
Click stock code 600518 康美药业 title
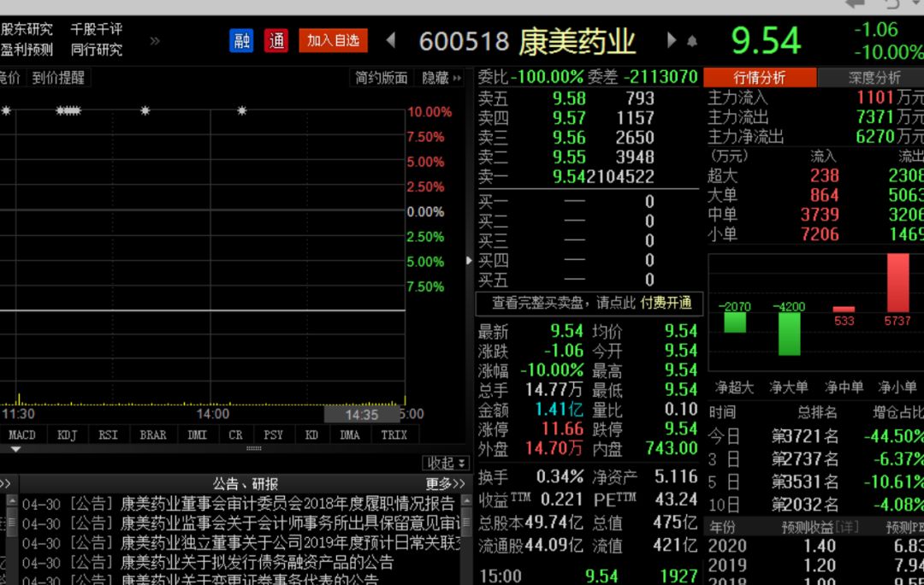[x=527, y=41]
